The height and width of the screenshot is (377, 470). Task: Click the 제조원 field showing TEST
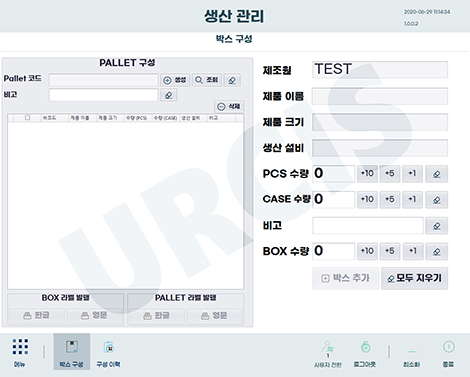(x=380, y=70)
